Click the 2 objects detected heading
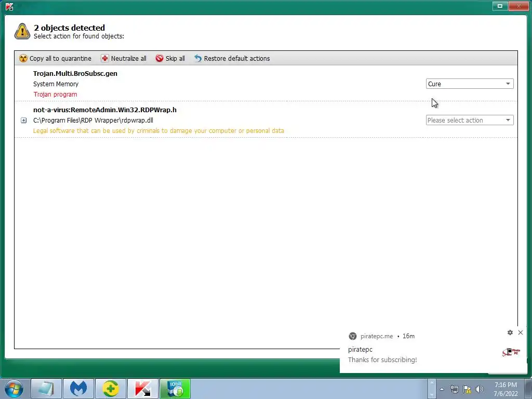This screenshot has width=532, height=399. click(x=69, y=28)
